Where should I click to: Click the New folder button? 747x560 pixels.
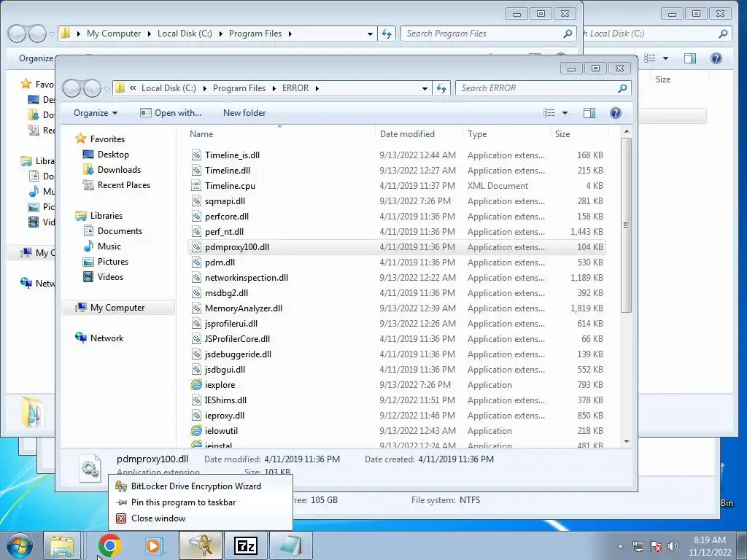(x=244, y=113)
